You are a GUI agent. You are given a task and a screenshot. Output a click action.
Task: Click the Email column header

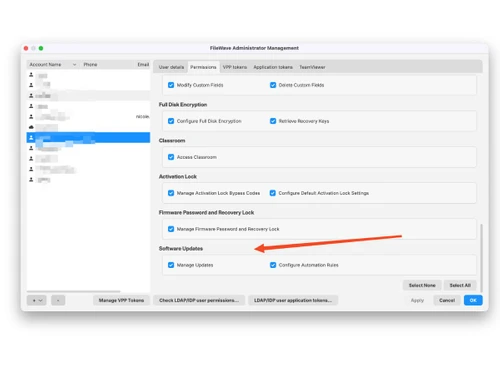pyautogui.click(x=143, y=64)
